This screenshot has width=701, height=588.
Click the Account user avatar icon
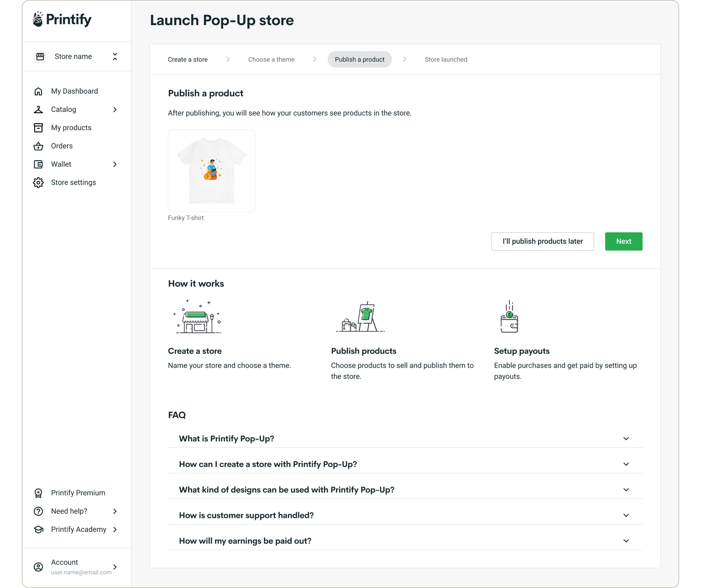[38, 567]
